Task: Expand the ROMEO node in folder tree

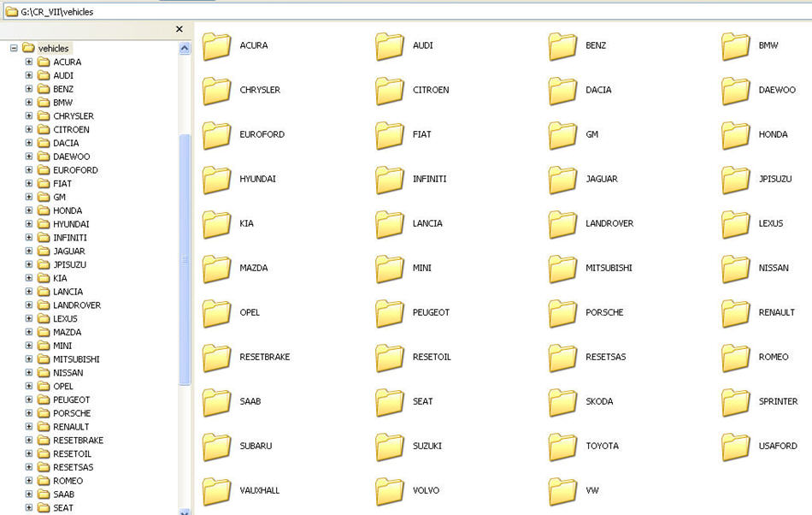Action: point(29,480)
